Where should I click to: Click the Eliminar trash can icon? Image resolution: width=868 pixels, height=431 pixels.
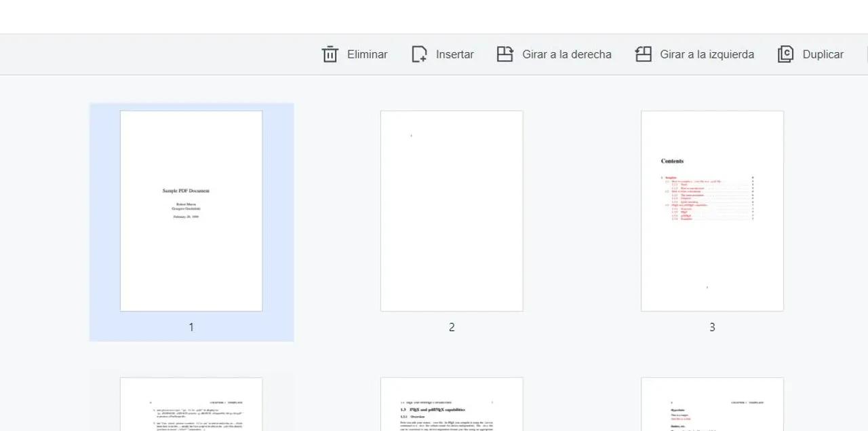pos(330,54)
